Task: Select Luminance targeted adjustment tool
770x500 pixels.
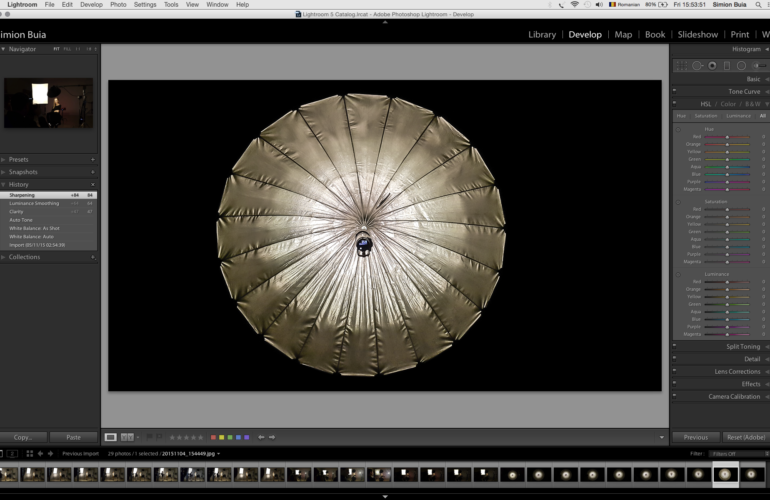Action: click(678, 275)
